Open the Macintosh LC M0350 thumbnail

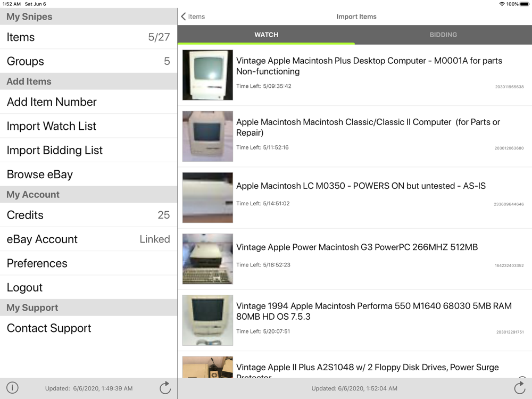tap(207, 197)
